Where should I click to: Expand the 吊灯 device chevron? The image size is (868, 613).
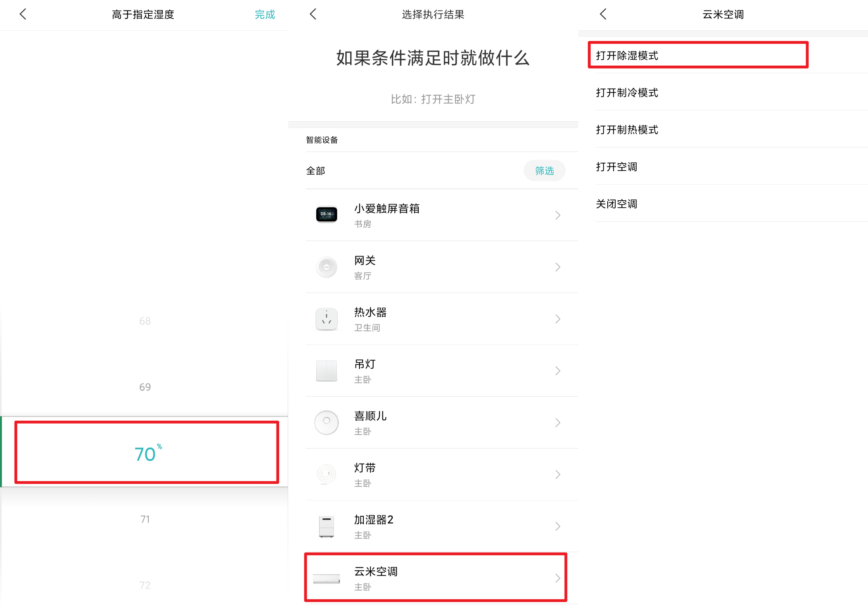click(558, 371)
